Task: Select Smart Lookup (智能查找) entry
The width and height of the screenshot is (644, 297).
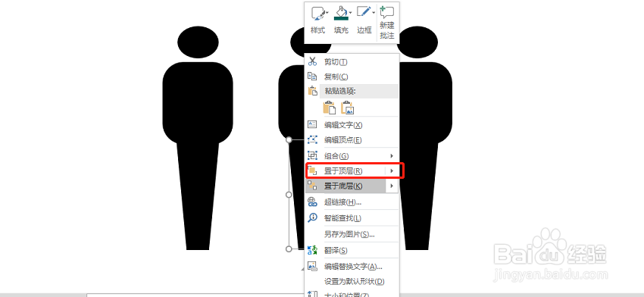Action: coord(352,218)
